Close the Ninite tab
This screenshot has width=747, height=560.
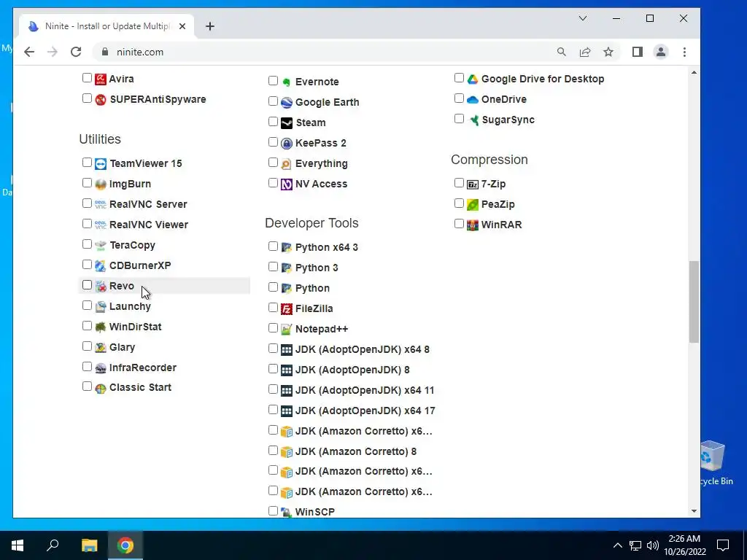coord(182,26)
